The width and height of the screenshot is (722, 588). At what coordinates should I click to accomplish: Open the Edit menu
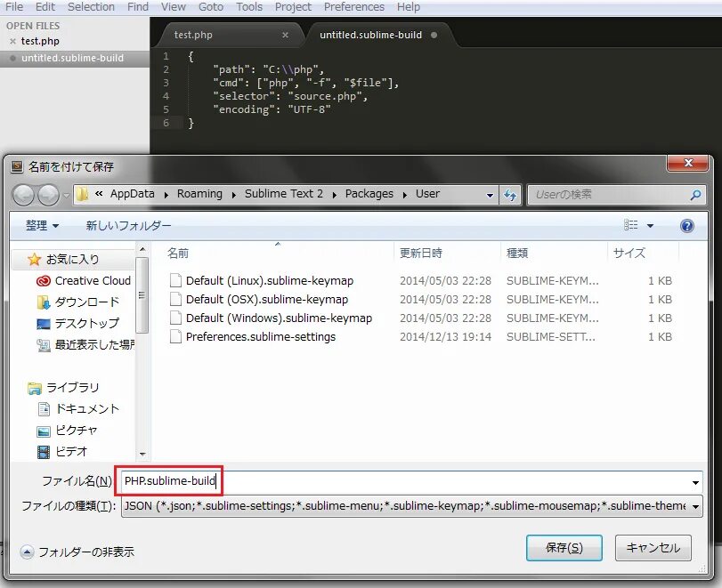click(x=45, y=7)
